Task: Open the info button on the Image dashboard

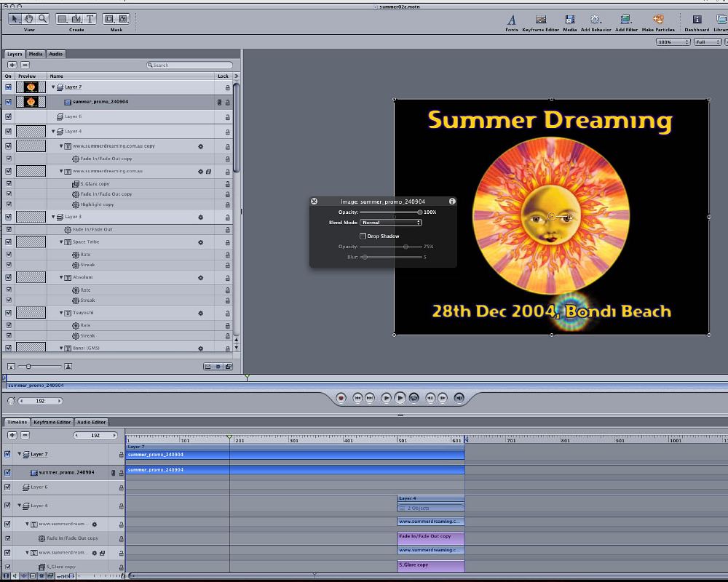Action: 452,201
